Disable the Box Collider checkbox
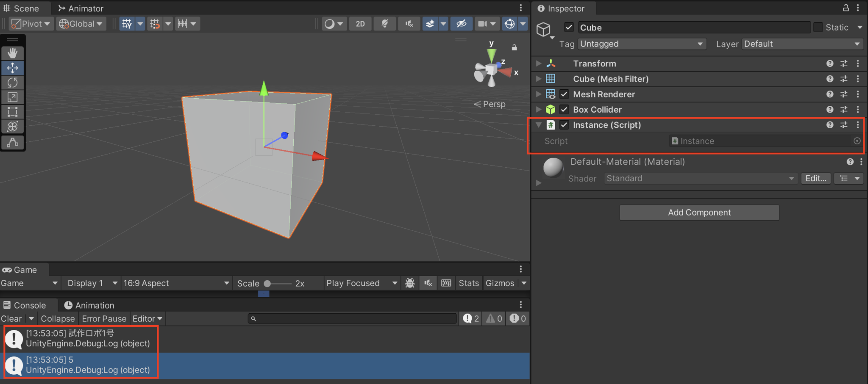868x384 pixels. [x=564, y=110]
